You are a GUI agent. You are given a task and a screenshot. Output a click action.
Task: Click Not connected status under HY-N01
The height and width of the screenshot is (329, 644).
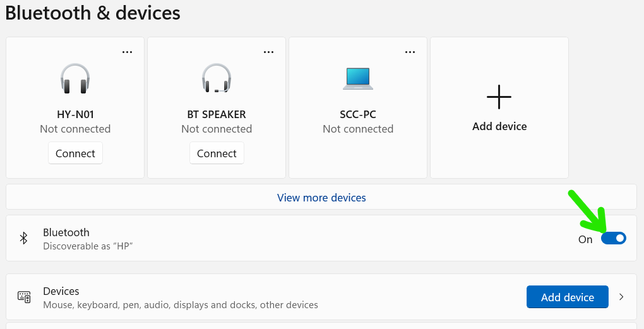point(75,129)
